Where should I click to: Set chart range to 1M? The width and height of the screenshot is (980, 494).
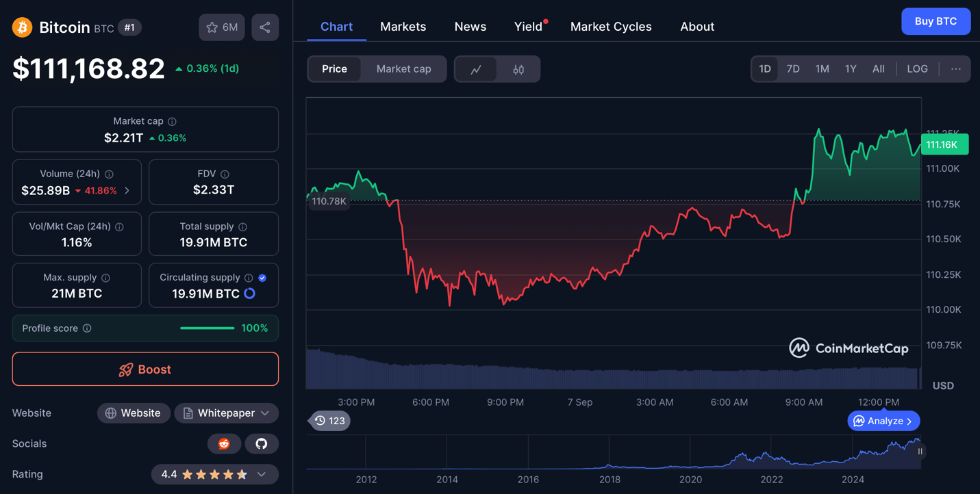pyautogui.click(x=822, y=69)
